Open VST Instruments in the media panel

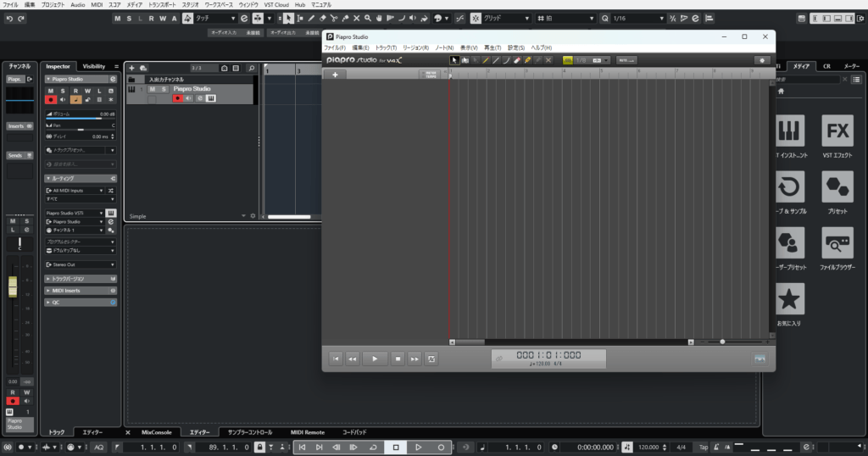[790, 131]
